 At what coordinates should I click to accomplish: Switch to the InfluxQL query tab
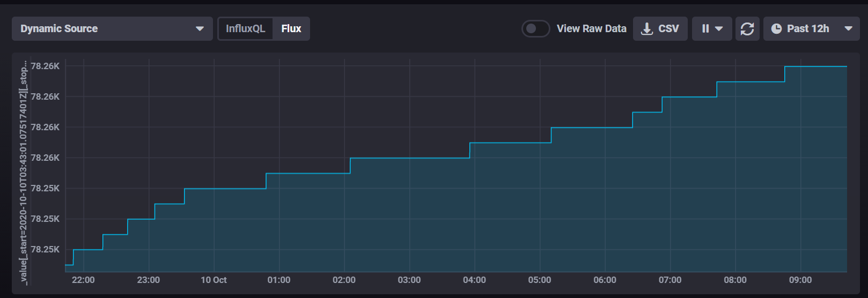coord(245,29)
